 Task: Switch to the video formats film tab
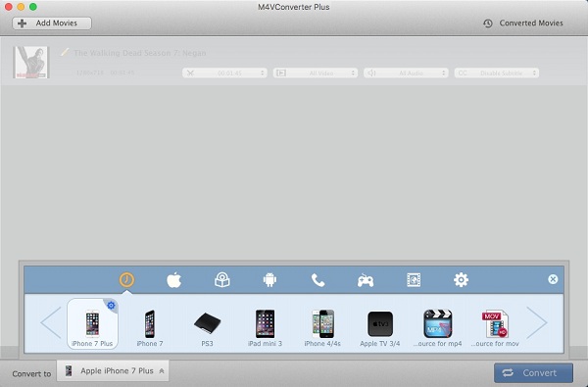[414, 280]
